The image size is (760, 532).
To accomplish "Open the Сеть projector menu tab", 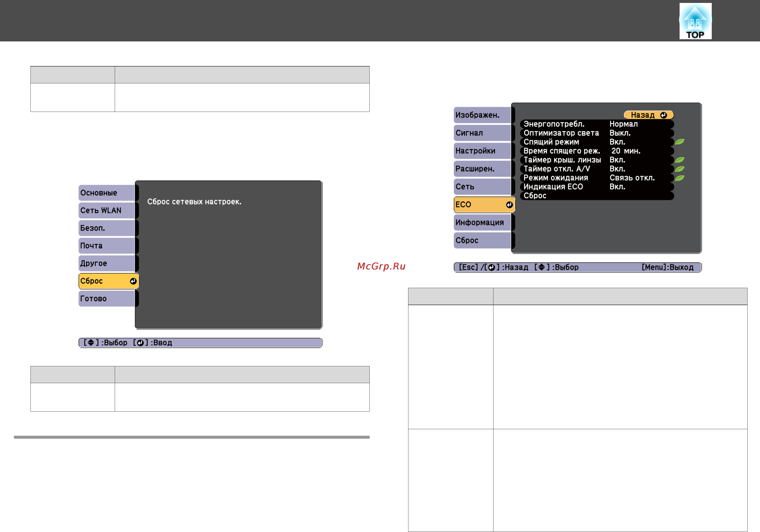I will (x=483, y=186).
